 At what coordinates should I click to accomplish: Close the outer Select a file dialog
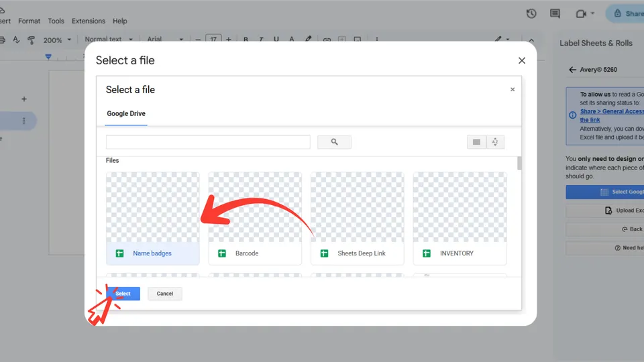tap(522, 60)
